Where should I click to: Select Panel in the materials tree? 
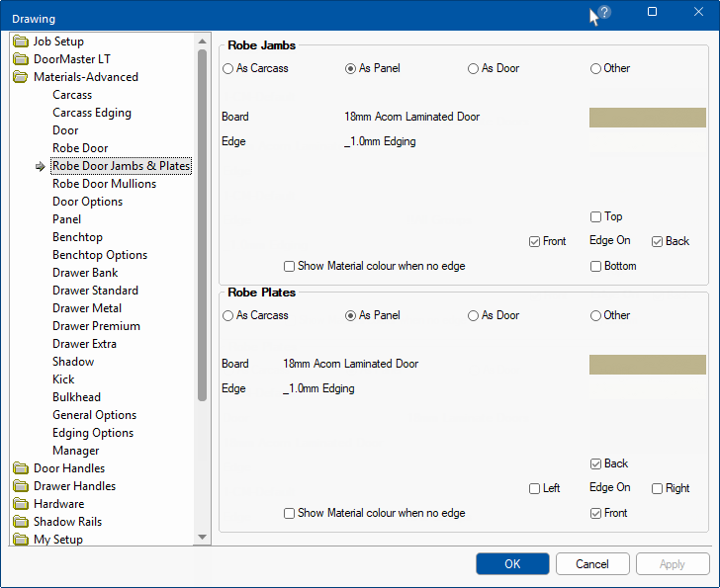click(x=66, y=219)
